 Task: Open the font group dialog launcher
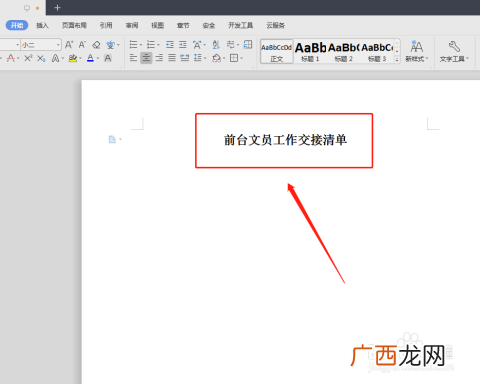(120, 67)
